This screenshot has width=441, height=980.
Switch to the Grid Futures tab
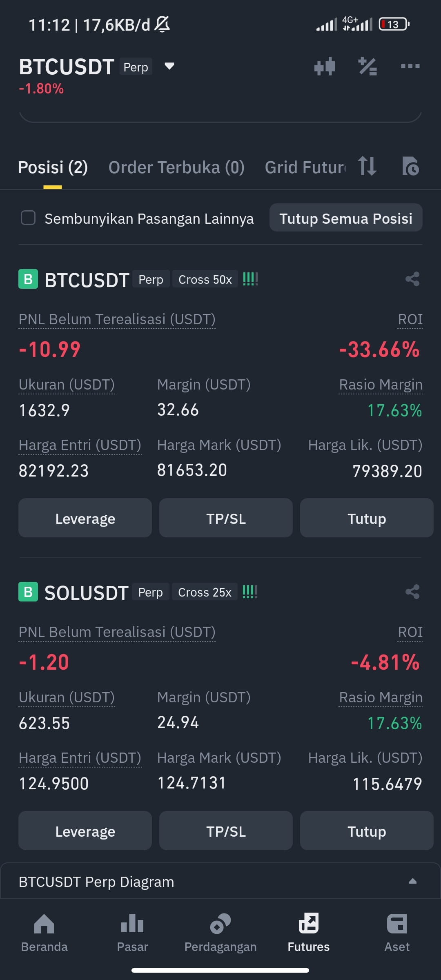coord(305,167)
